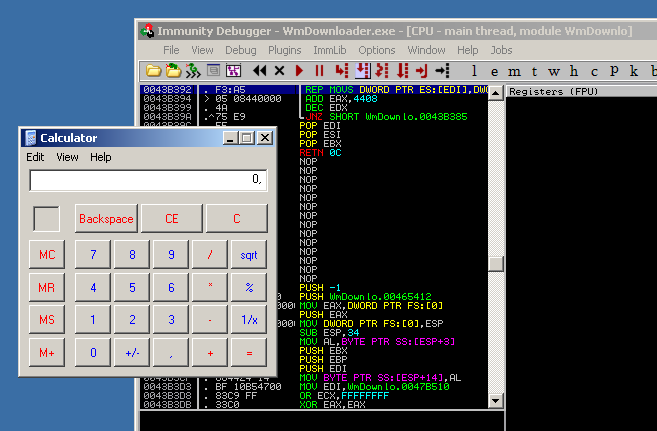Click the digit 7 calculator button
This screenshot has width=657, height=431.
coord(93,254)
